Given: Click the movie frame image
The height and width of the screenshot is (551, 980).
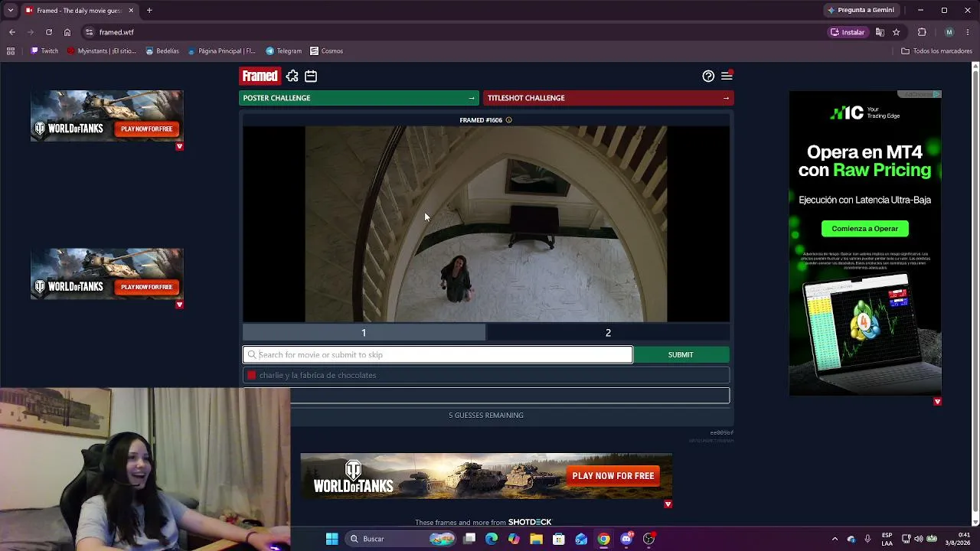Looking at the screenshot, I should click(x=486, y=224).
